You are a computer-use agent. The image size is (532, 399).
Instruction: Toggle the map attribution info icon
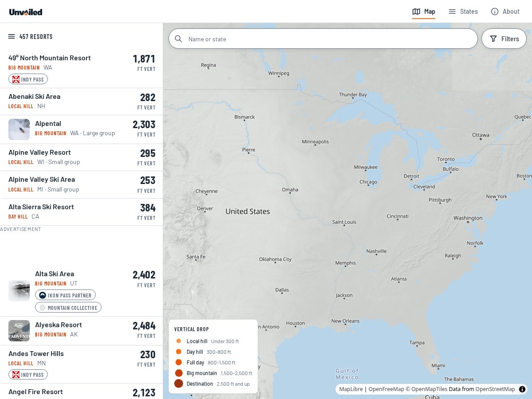pos(522,389)
